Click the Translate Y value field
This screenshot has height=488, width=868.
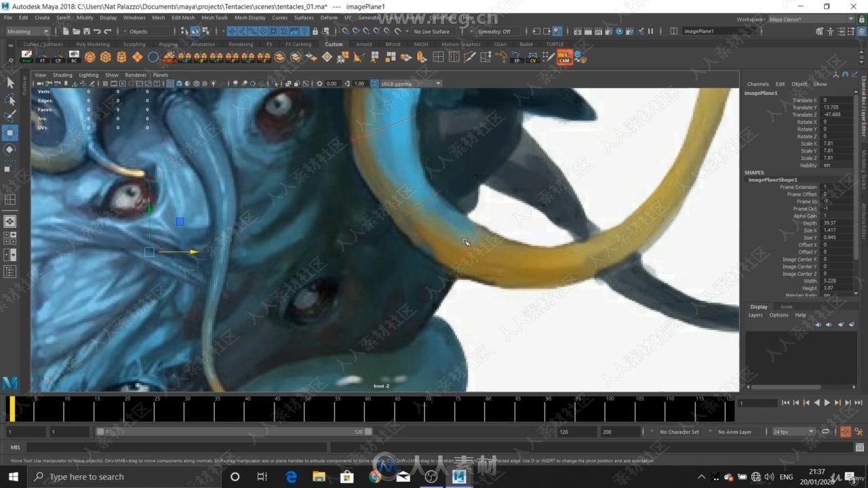coord(837,107)
